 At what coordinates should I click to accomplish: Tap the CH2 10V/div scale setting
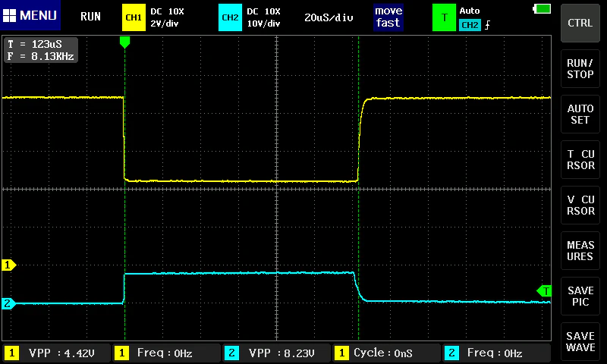click(x=263, y=24)
